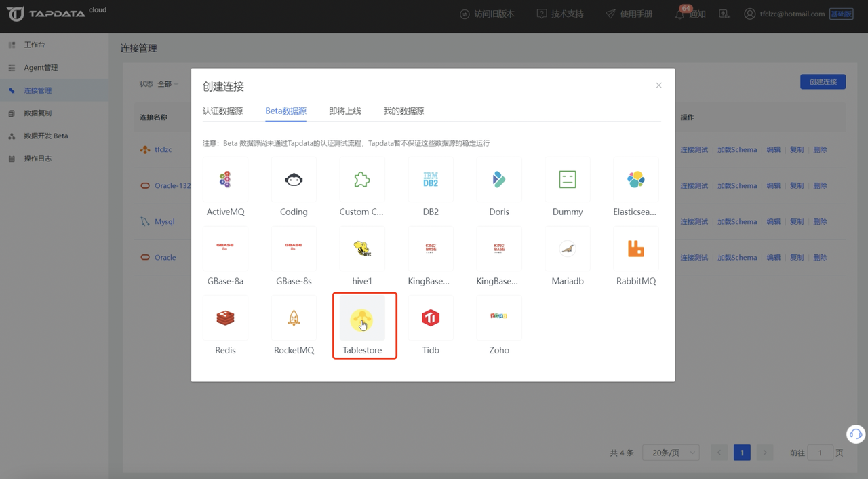Open the Mysql connection row name
This screenshot has width=868, height=479.
click(165, 221)
